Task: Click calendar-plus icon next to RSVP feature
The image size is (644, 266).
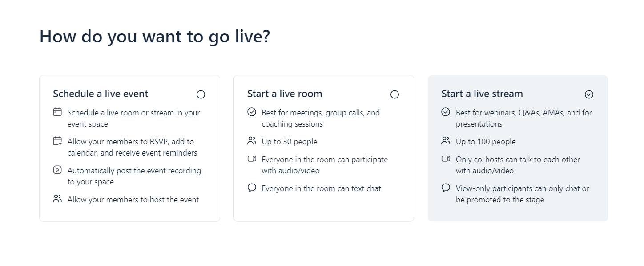Action: 57,141
